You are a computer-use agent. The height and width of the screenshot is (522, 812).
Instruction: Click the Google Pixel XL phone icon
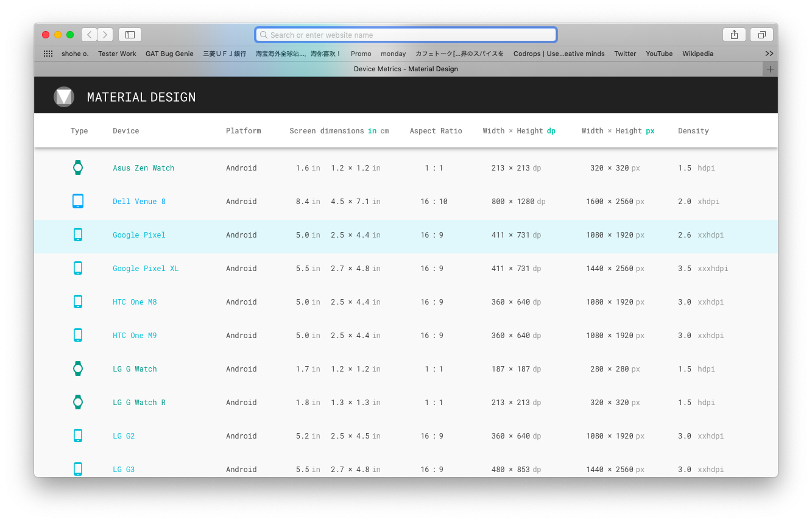[x=78, y=268]
